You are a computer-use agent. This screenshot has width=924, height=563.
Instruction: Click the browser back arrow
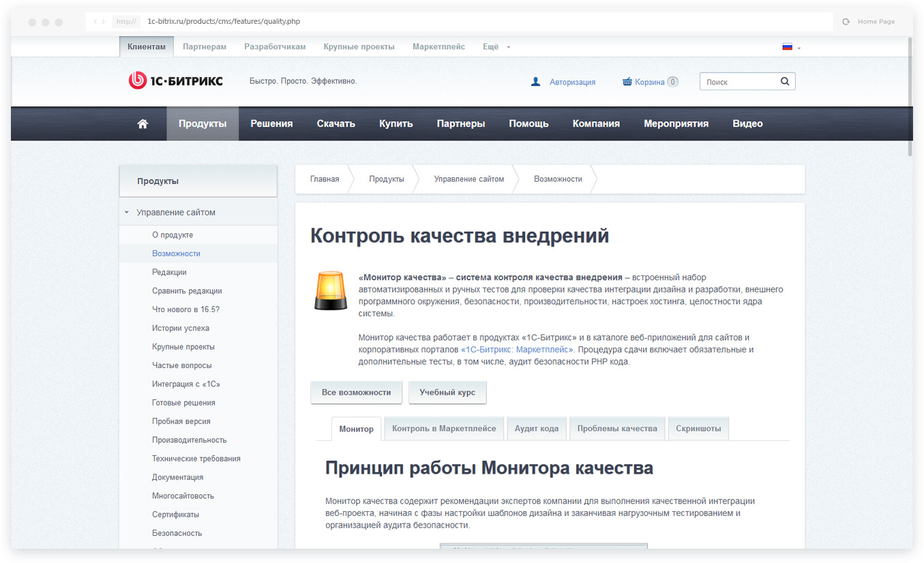95,22
